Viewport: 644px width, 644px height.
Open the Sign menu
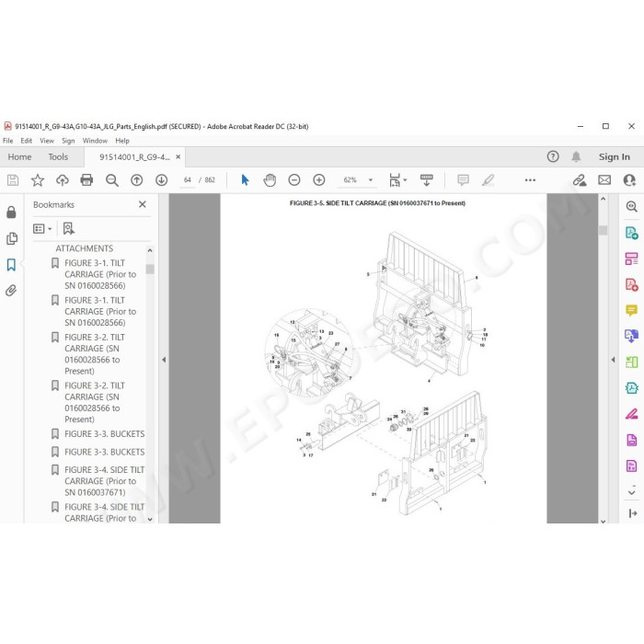pos(68,141)
